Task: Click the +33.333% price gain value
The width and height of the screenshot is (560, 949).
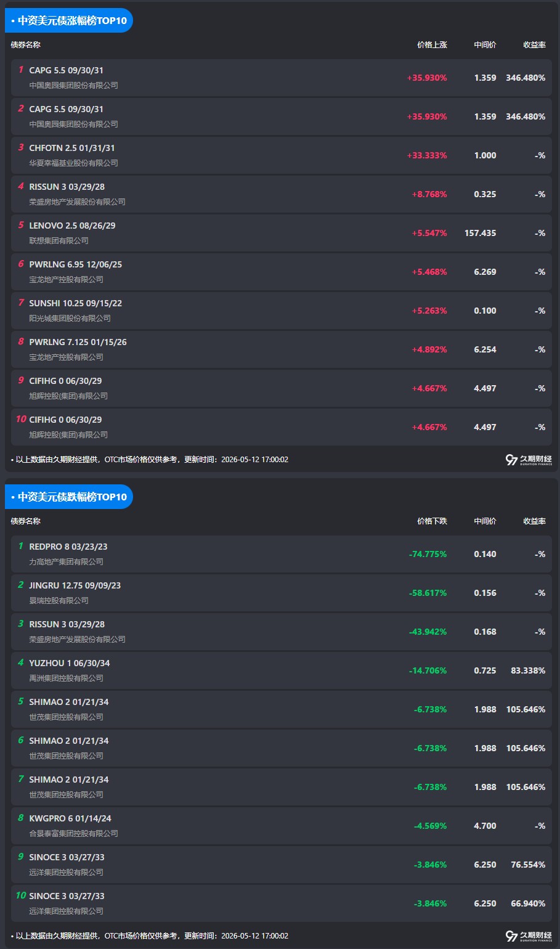Action: [427, 155]
